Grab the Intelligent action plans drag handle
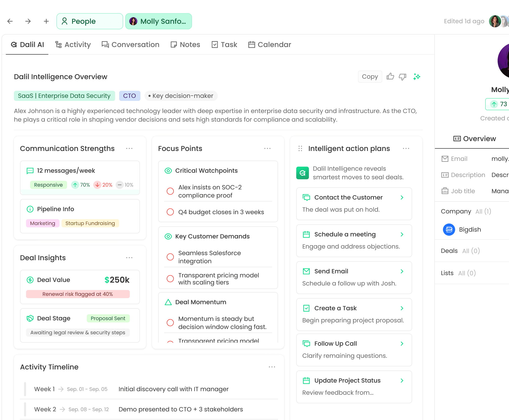Image resolution: width=509 pixels, height=420 pixels. point(300,148)
